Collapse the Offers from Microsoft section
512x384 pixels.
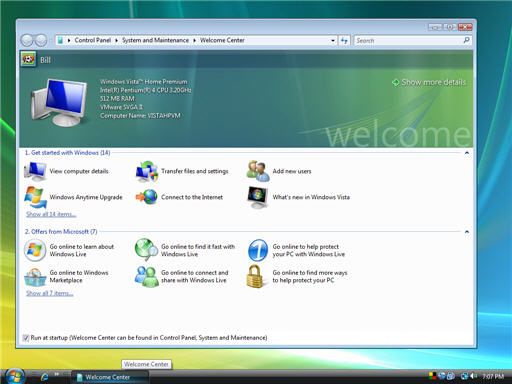pyautogui.click(x=467, y=232)
